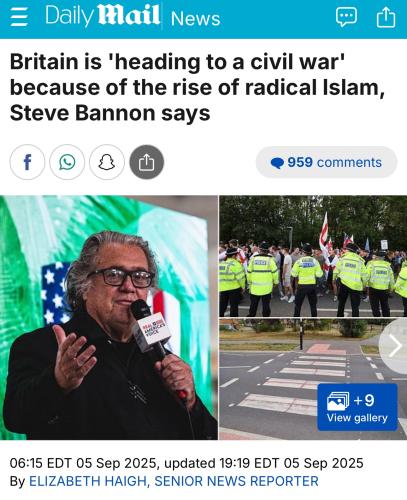Tap the grey circular share button
This screenshot has width=407, height=500.
point(147,162)
